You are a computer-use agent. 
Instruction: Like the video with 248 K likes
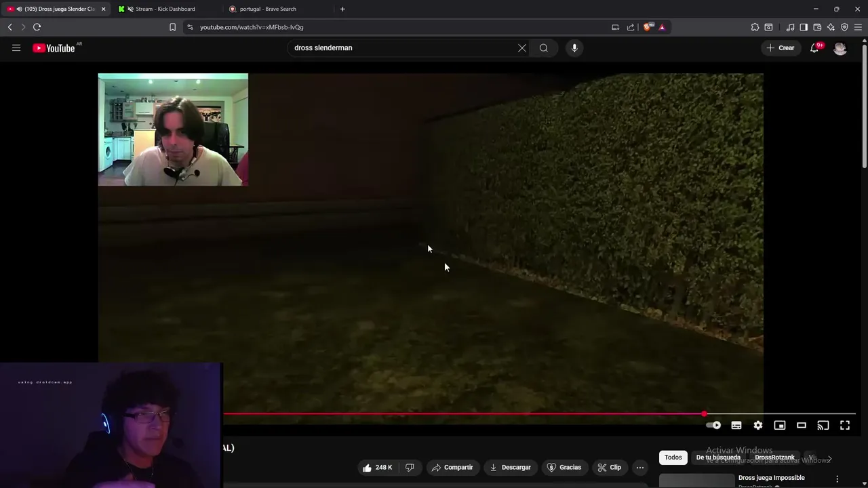[x=378, y=468]
